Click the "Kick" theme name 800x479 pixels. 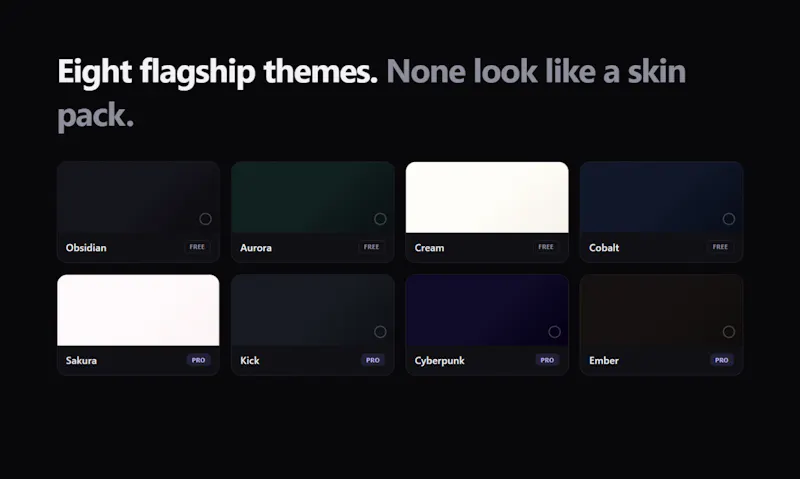(250, 361)
